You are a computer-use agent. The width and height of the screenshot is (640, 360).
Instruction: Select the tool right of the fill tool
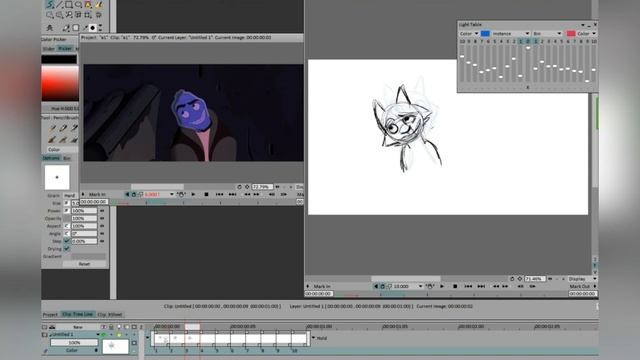[x=98, y=5]
